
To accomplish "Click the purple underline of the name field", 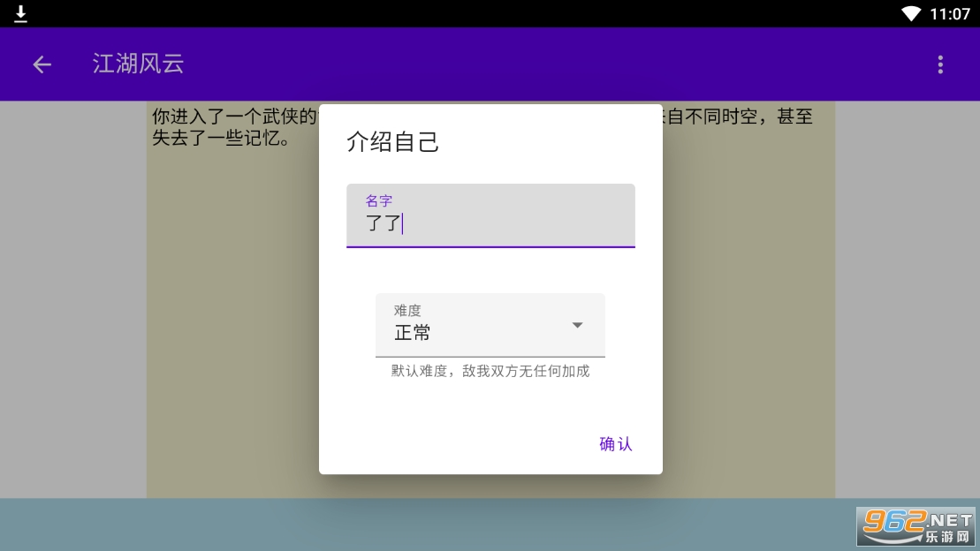I will coord(490,247).
